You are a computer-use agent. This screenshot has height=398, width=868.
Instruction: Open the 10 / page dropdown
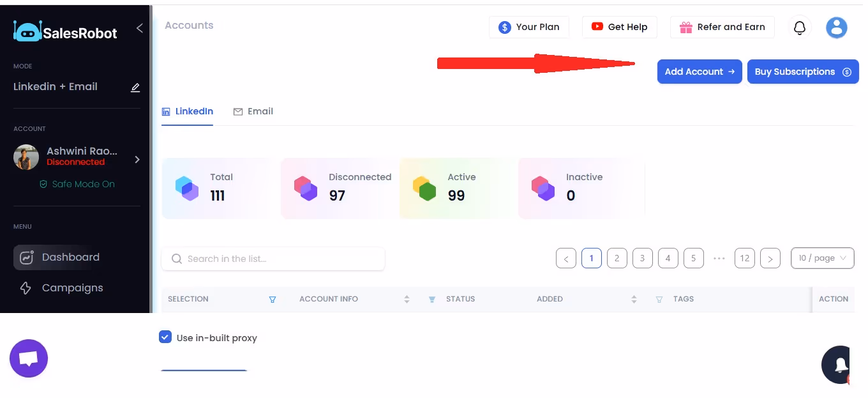pos(822,258)
